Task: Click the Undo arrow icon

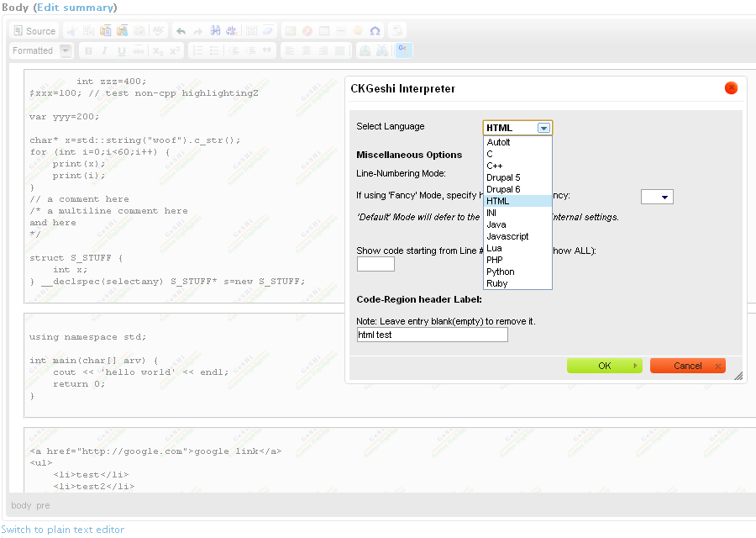Action: (x=181, y=31)
